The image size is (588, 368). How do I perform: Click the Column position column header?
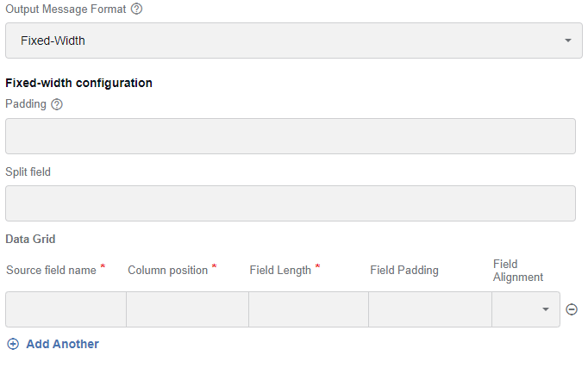pos(167,271)
